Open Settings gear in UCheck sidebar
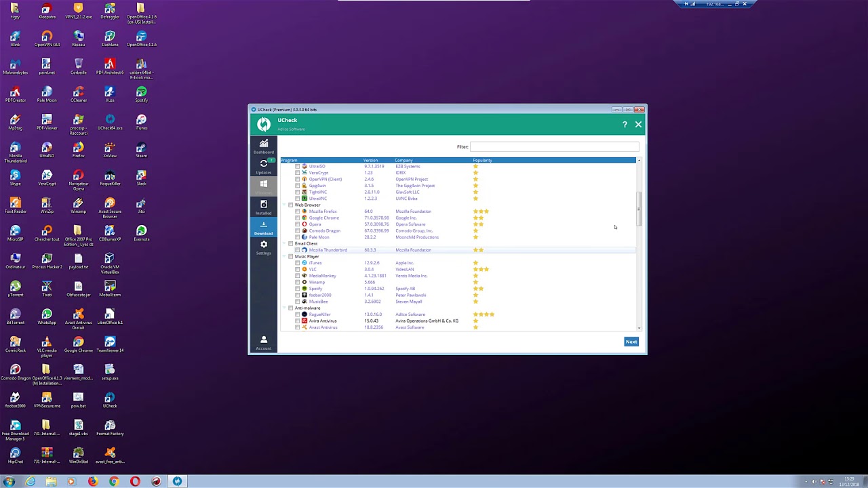This screenshot has height=488, width=868. [264, 247]
